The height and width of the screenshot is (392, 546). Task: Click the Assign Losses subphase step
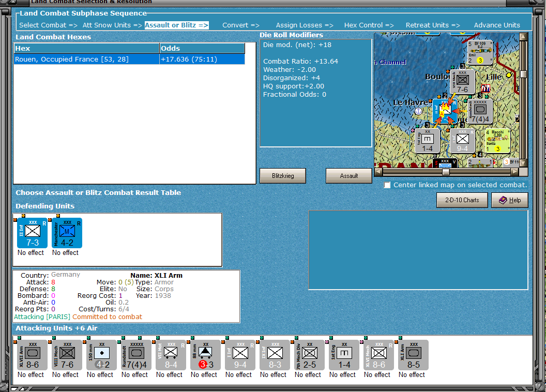pyautogui.click(x=305, y=25)
